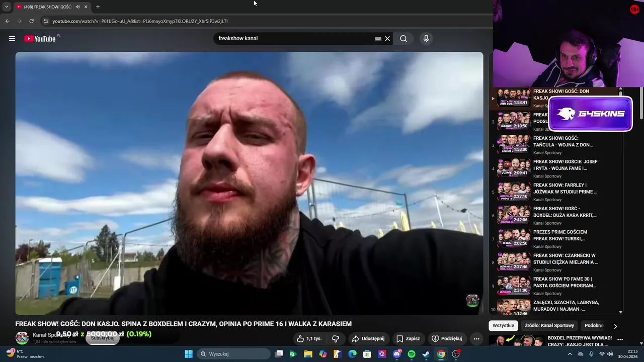
Task: Click the Podziękuj thanks button
Action: pyautogui.click(x=447, y=339)
